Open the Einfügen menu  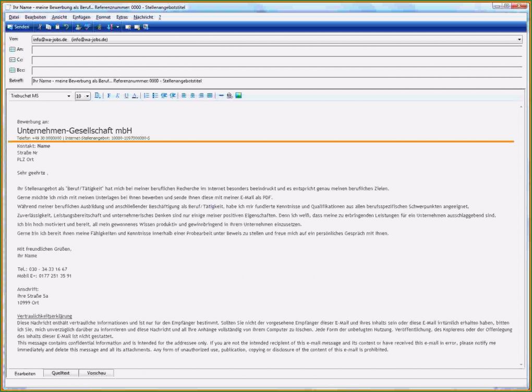point(81,17)
